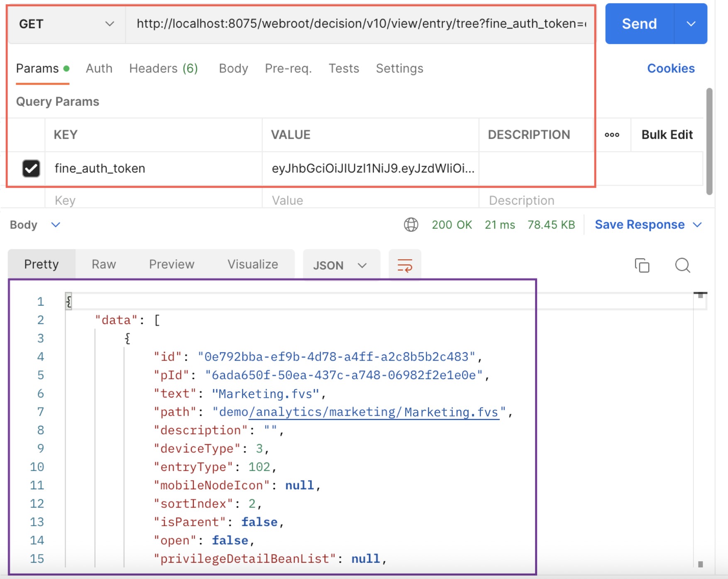
Task: Send the request
Action: (639, 24)
